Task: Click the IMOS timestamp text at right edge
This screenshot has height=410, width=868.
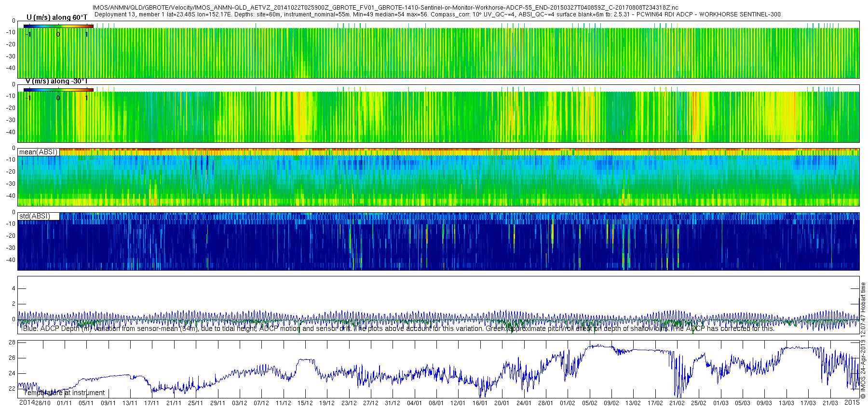Action: point(863,341)
